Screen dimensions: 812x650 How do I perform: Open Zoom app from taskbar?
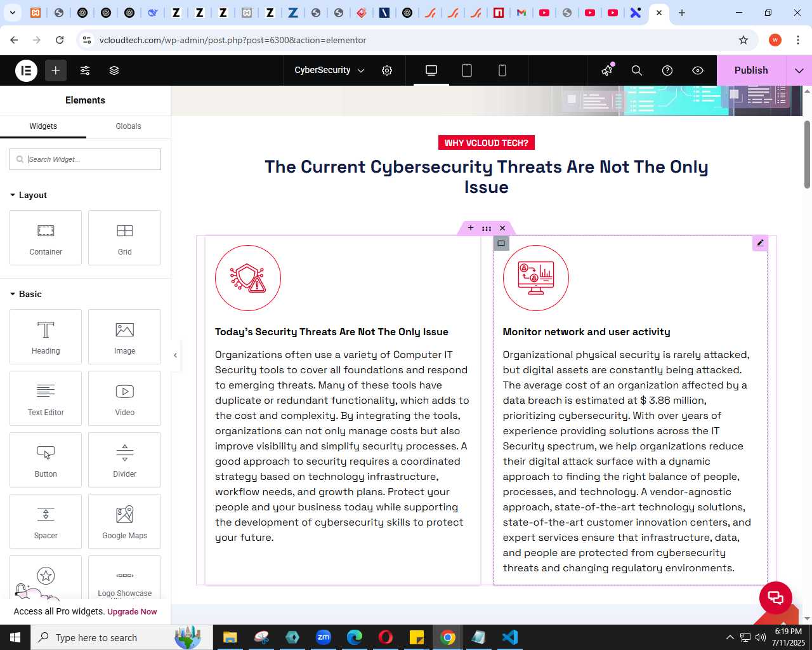coord(324,637)
